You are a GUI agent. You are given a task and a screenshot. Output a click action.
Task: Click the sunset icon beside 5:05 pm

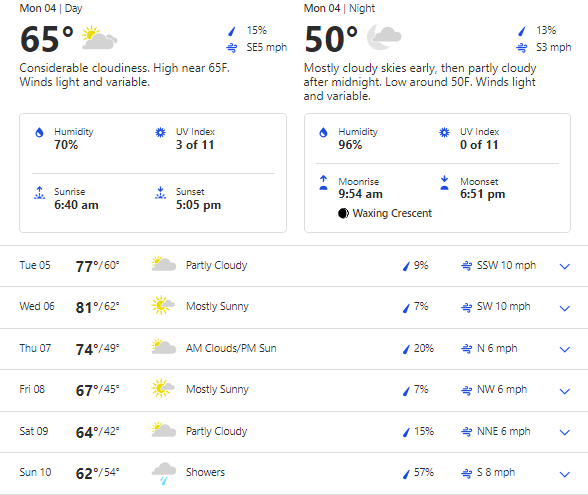tap(160, 193)
